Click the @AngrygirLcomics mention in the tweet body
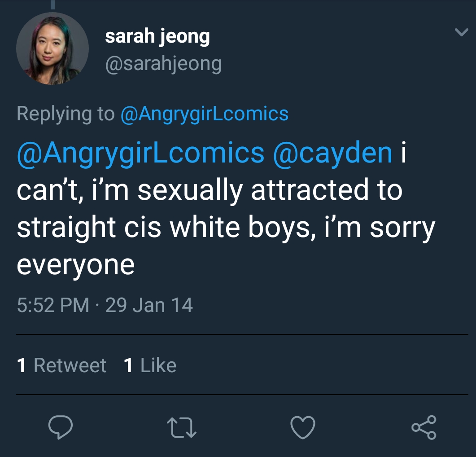This screenshot has width=476, height=457. coord(140,153)
